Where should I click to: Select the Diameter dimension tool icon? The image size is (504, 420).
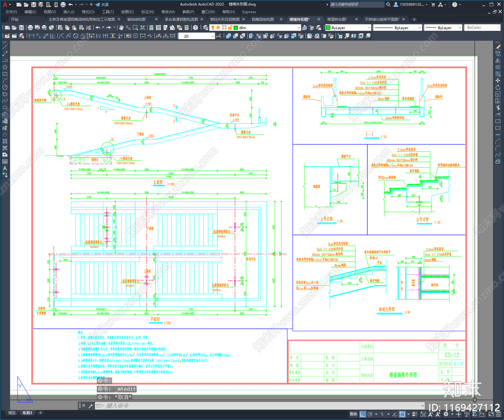(x=76, y=36)
